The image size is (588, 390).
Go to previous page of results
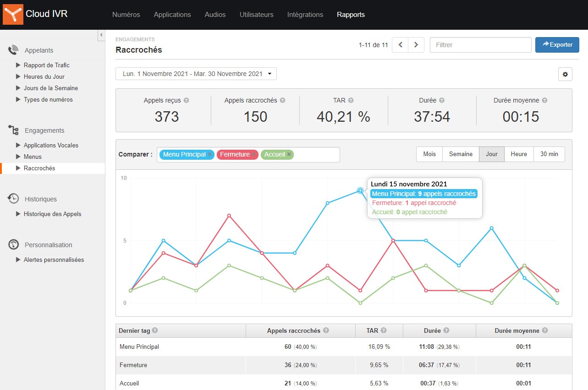tap(400, 45)
